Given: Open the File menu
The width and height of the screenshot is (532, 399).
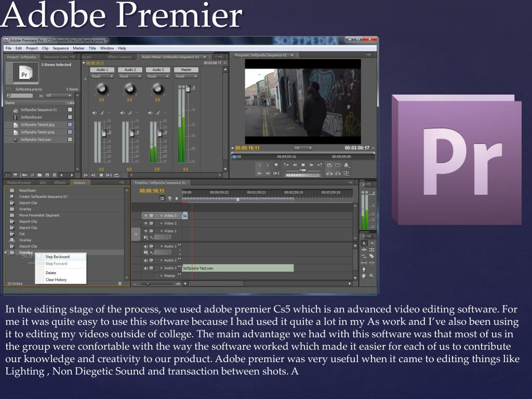Looking at the screenshot, I should pos(8,48).
